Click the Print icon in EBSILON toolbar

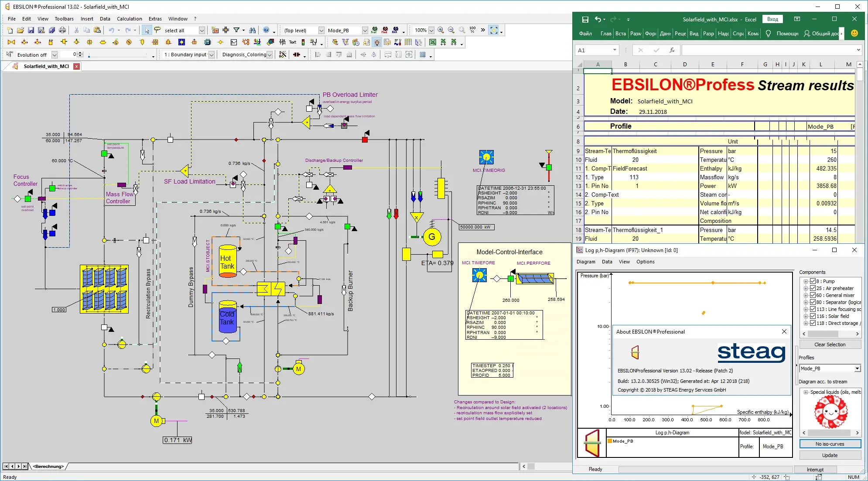(62, 30)
